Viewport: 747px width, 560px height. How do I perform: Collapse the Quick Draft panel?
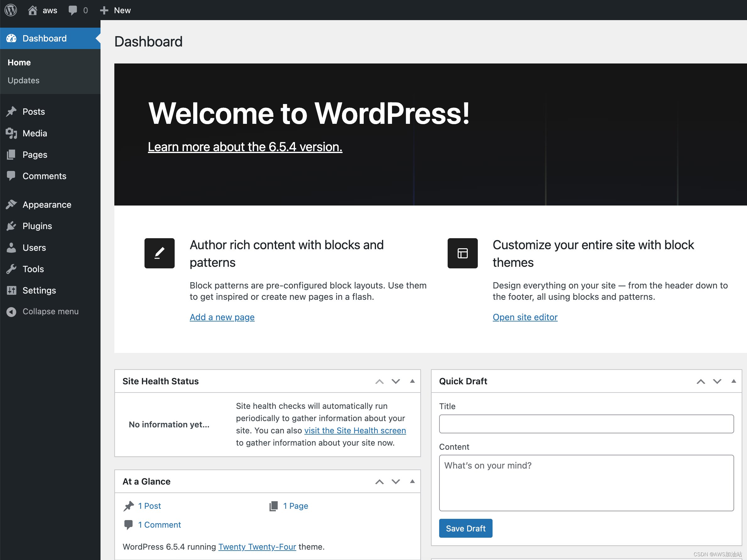pyautogui.click(x=733, y=381)
